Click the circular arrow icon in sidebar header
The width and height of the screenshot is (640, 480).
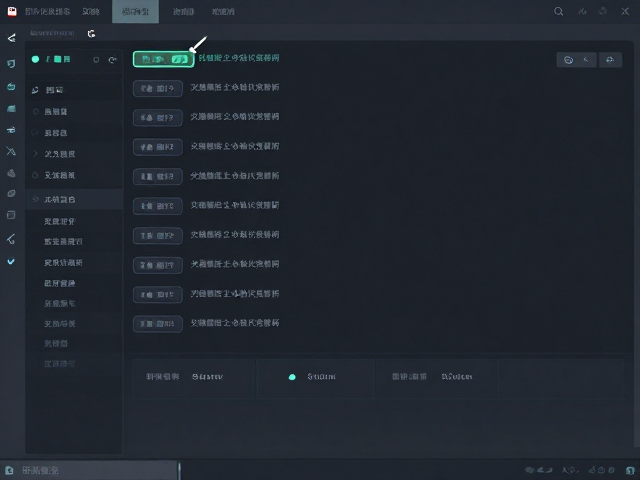(x=112, y=60)
